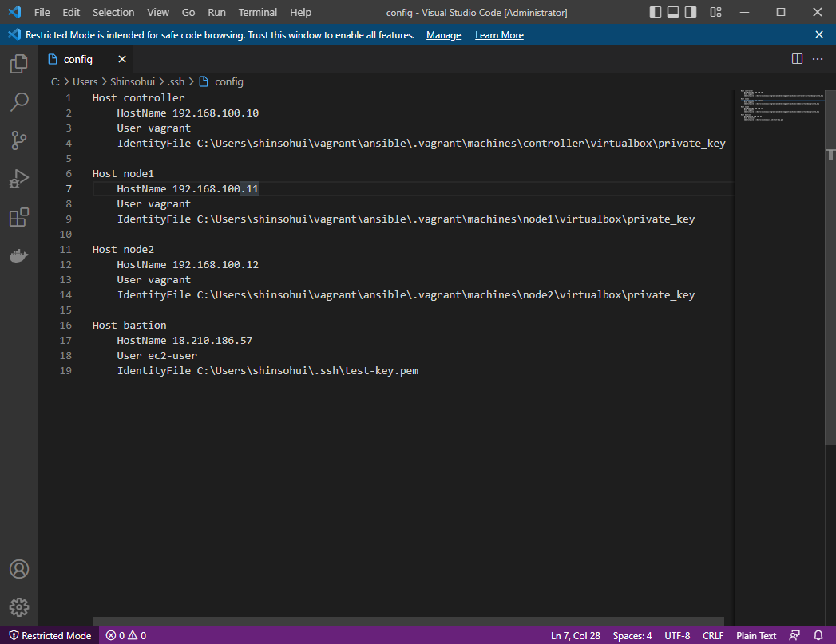The image size is (836, 644).
Task: Click line number 1 in gutter
Action: [68, 98]
